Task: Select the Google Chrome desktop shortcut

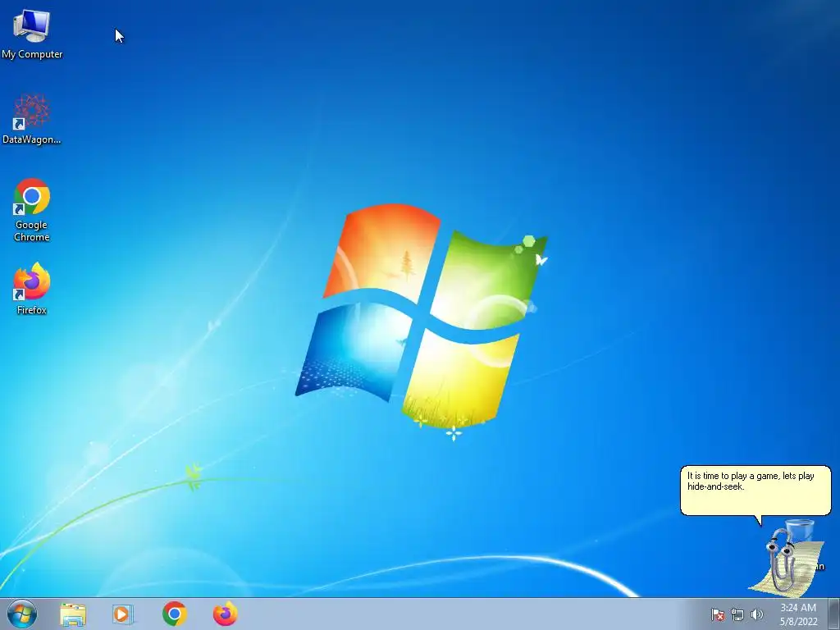Action: 32,209
